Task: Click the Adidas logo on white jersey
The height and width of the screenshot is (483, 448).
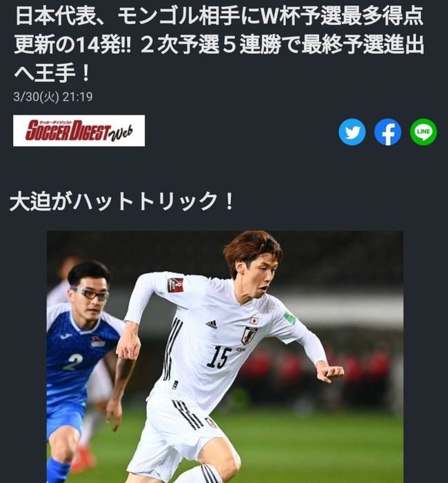Action: click(212, 324)
